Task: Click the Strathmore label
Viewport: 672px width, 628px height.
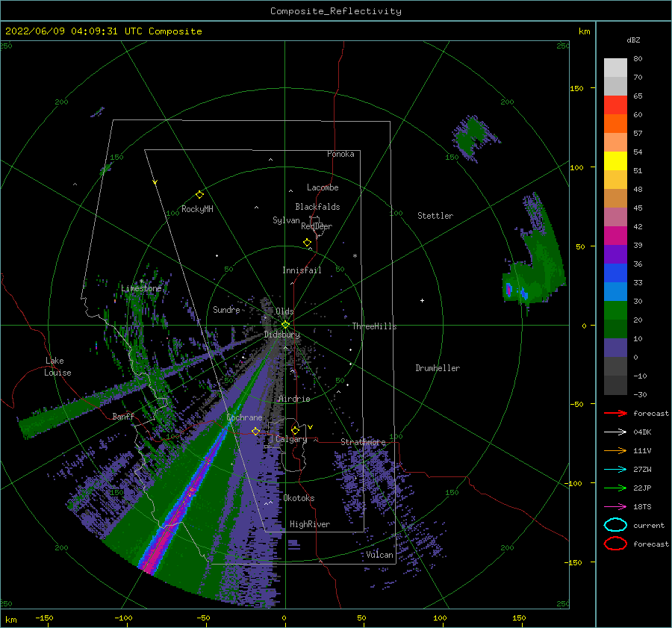Action: coord(363,442)
